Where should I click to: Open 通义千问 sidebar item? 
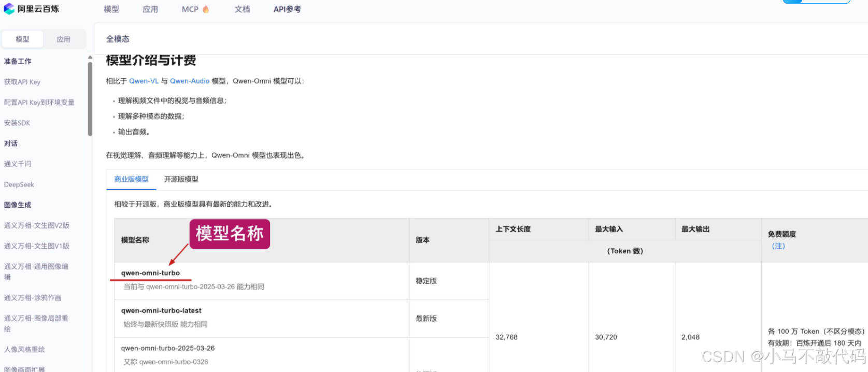(18, 164)
